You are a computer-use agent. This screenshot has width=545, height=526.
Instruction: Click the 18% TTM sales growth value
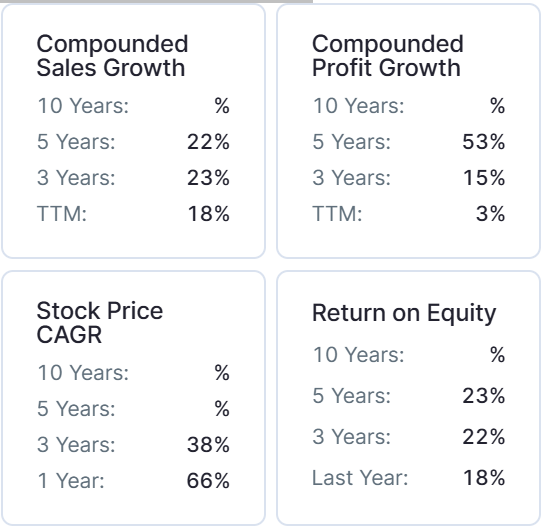pyautogui.click(x=209, y=213)
